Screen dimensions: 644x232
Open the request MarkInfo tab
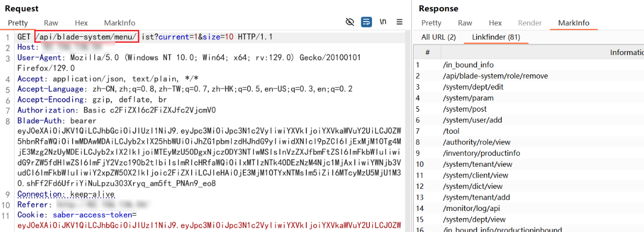click(120, 23)
